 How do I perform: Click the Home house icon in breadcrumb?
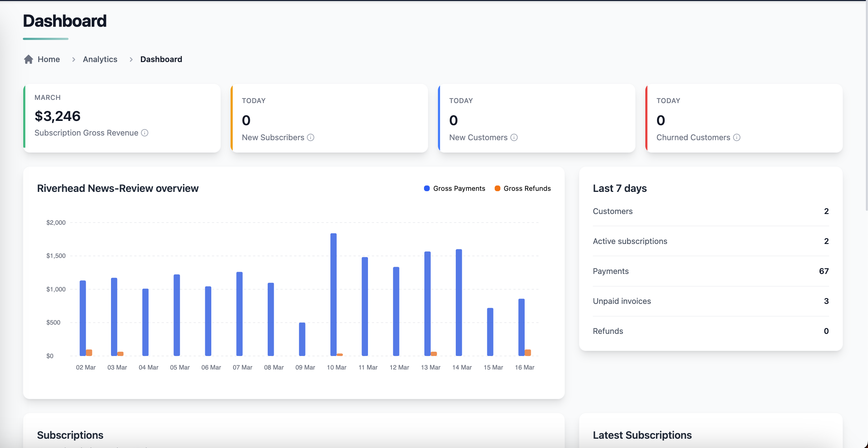tap(29, 59)
